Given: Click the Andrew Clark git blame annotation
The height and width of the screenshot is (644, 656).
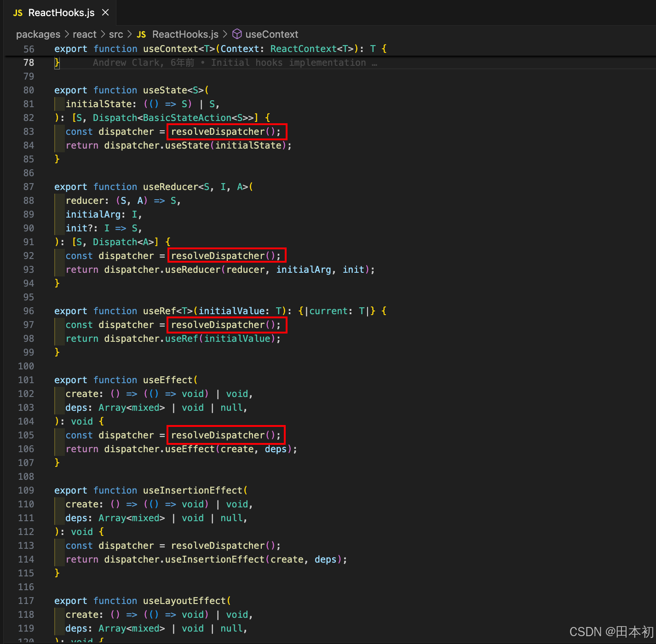Looking at the screenshot, I should 235,63.
